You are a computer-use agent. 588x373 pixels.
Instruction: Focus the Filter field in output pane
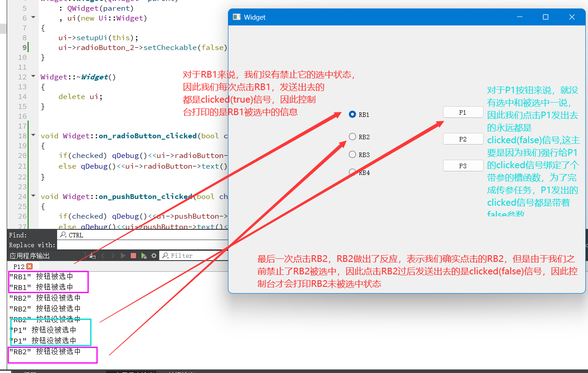[x=194, y=256]
